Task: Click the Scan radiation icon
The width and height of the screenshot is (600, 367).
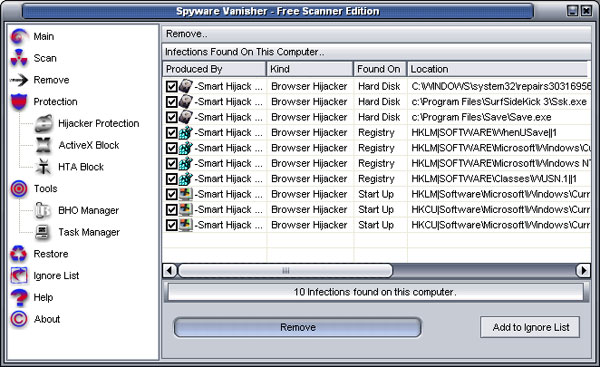Action: pyautogui.click(x=19, y=58)
